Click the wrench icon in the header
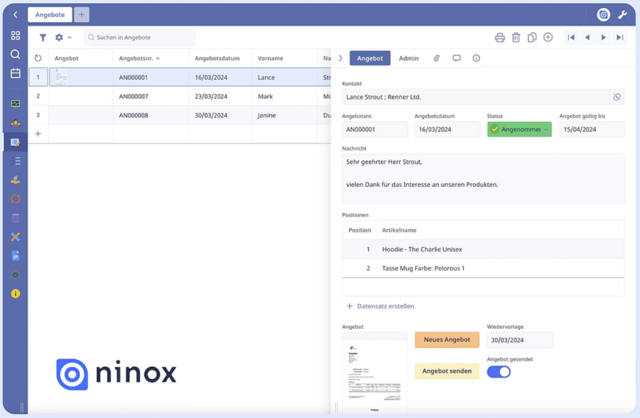The image size is (640, 418). [x=622, y=14]
